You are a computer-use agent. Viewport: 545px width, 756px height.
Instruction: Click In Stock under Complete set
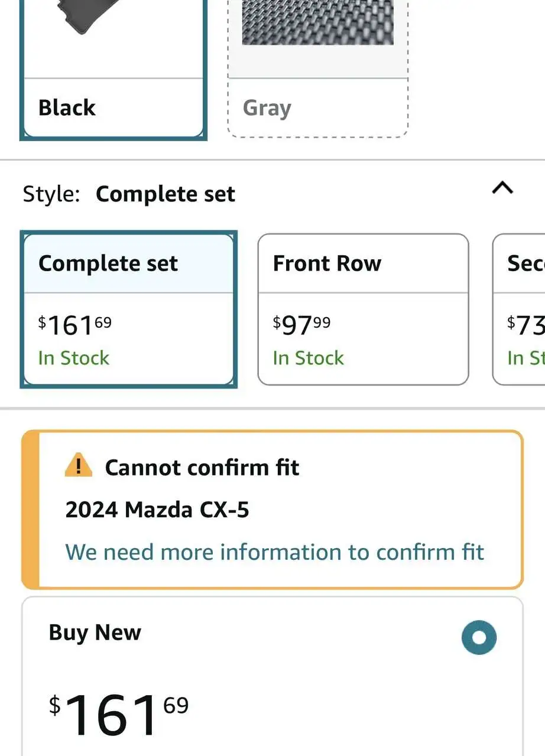coord(74,358)
